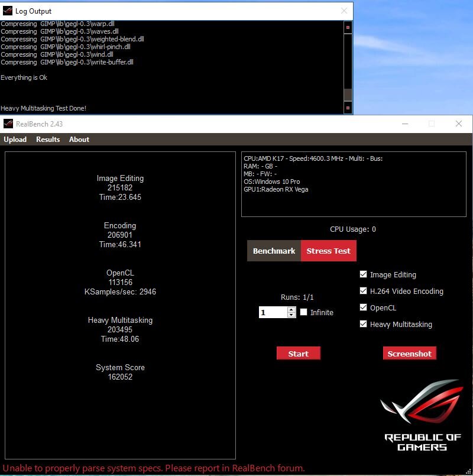Click the CPU:AMD K17 spec line

point(313,158)
